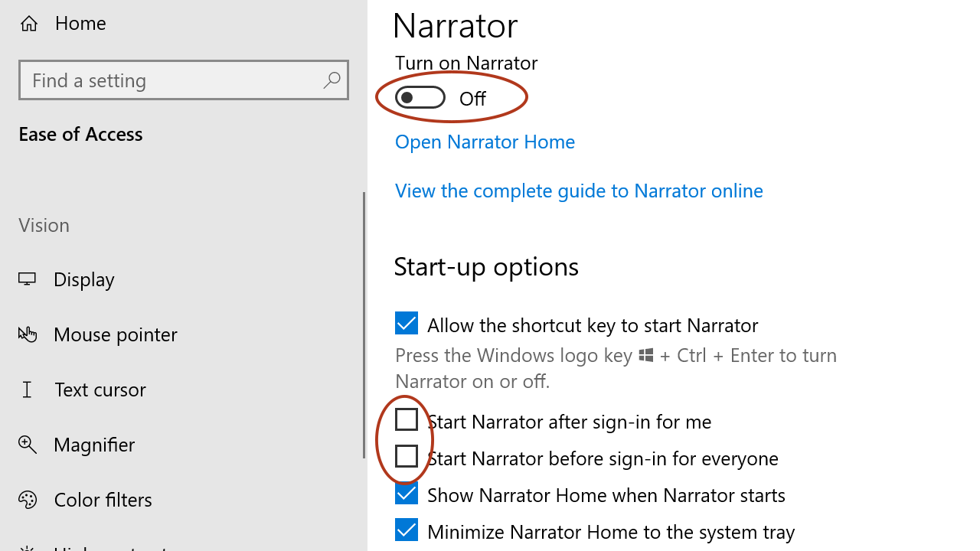Screen dimensions: 980x551
Task: Check Start Narrator after sign-in for me
Action: point(407,419)
